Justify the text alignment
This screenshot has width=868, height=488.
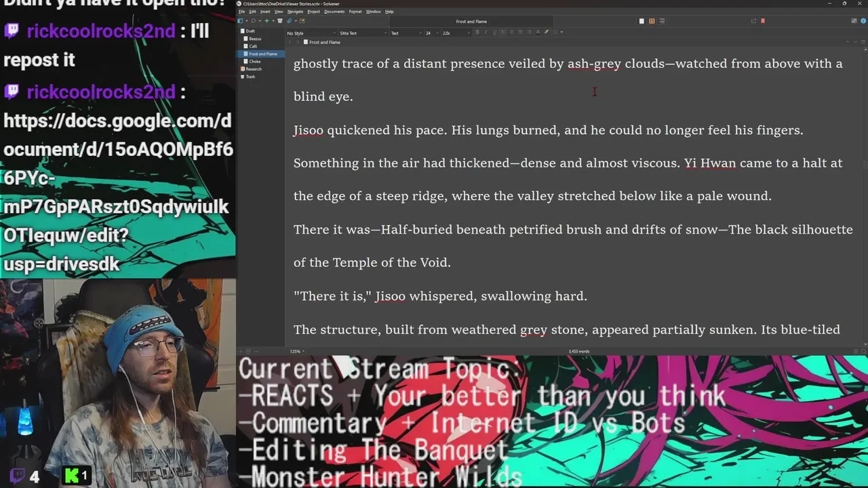click(520, 32)
